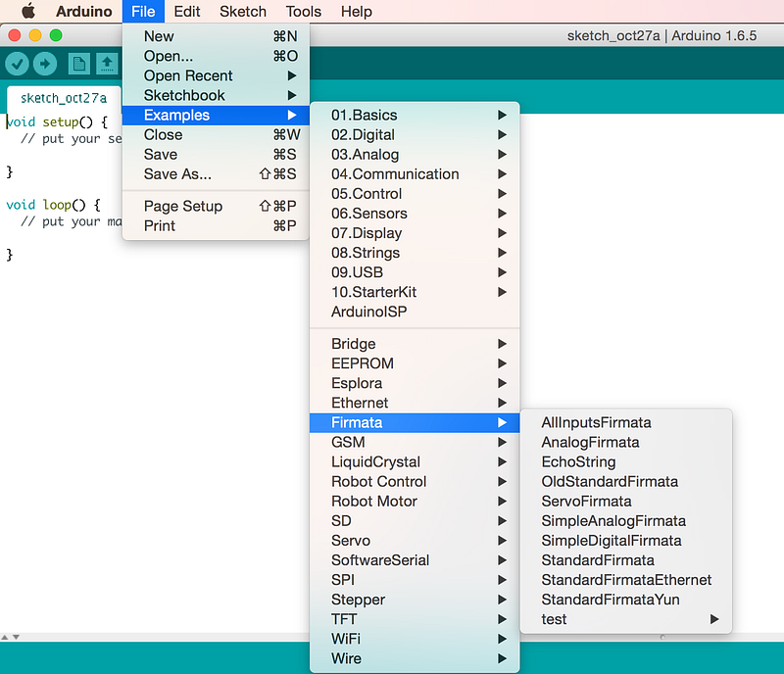This screenshot has width=784, height=674.
Task: Open the ArduinoISP example
Action: [x=415, y=312]
